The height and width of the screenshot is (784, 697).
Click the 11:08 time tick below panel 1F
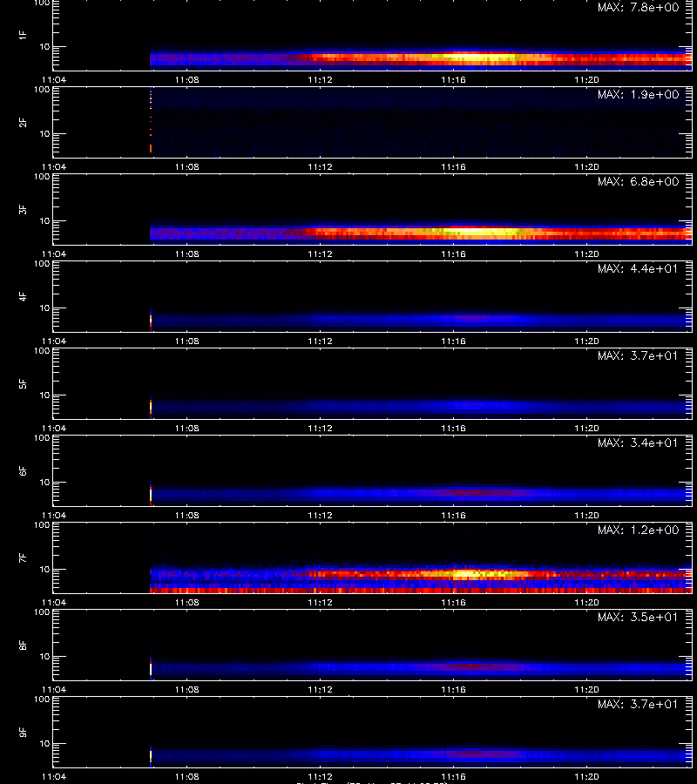[x=187, y=79]
